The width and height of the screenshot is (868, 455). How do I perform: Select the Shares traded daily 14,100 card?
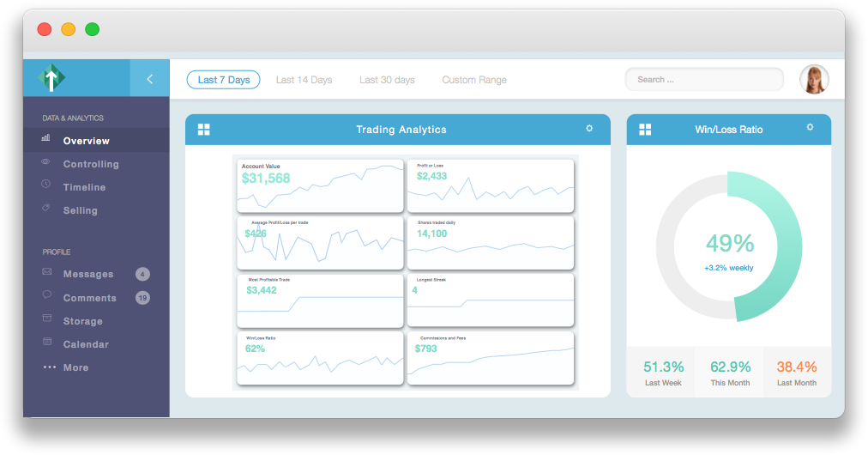pos(491,243)
